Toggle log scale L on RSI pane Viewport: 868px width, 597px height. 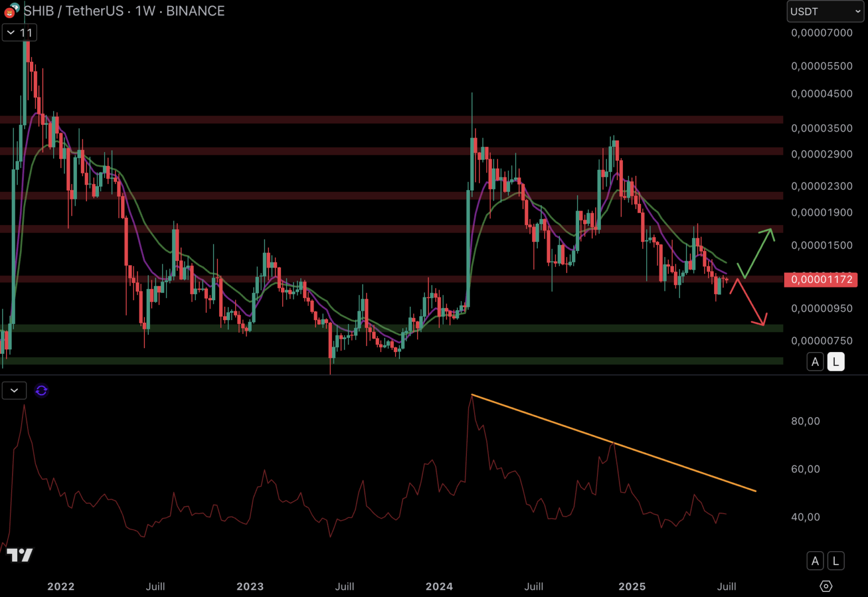836,561
